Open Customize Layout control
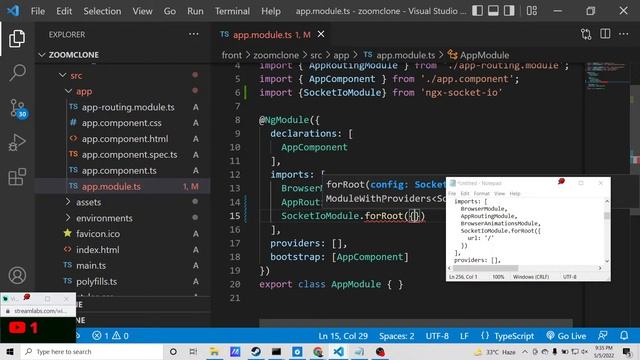Screen dimensions: 640x360 tap(531, 11)
